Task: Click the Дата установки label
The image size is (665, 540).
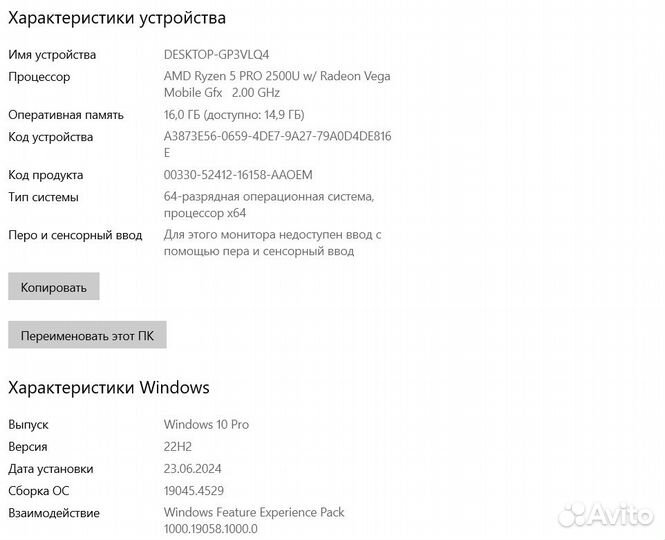Action: 50,469
